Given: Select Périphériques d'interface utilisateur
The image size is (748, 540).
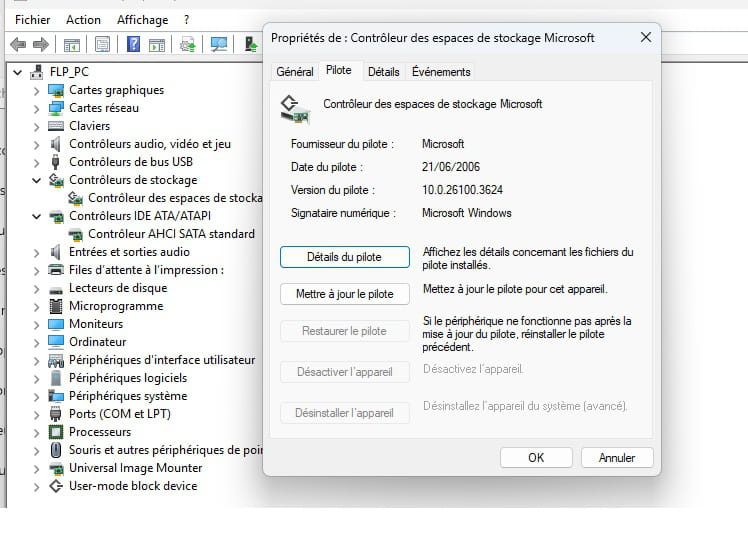Looking at the screenshot, I should pyautogui.click(x=162, y=360).
